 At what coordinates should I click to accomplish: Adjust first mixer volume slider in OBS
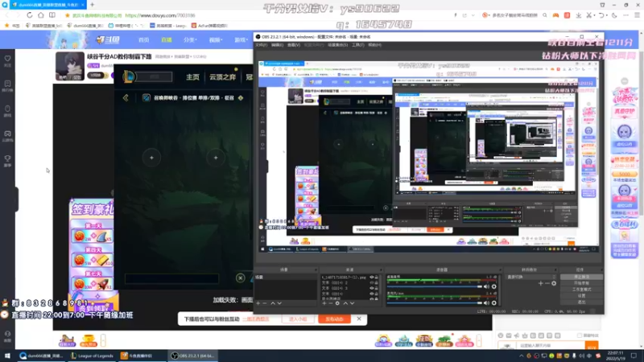435,286
